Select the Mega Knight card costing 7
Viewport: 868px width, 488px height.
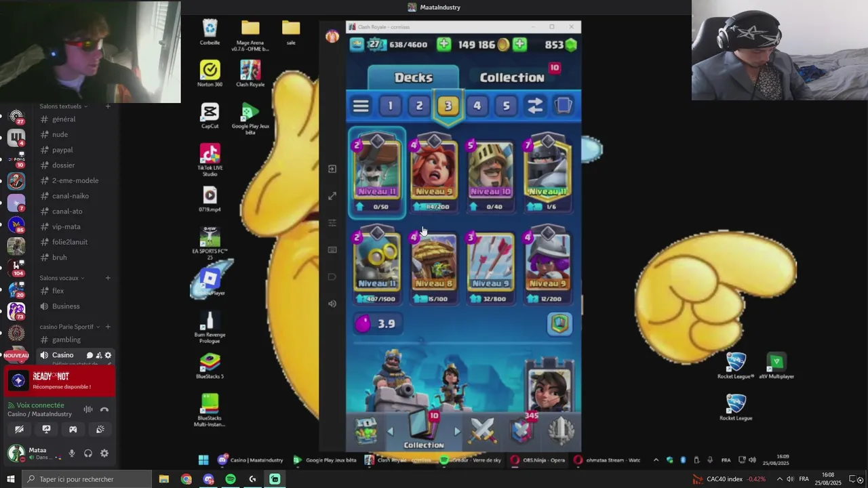tap(547, 172)
